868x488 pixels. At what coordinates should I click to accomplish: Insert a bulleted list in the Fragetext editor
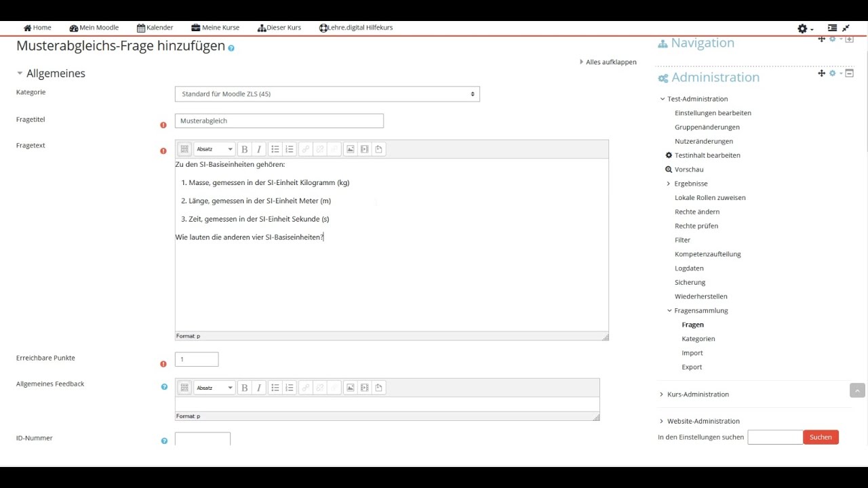(275, 149)
